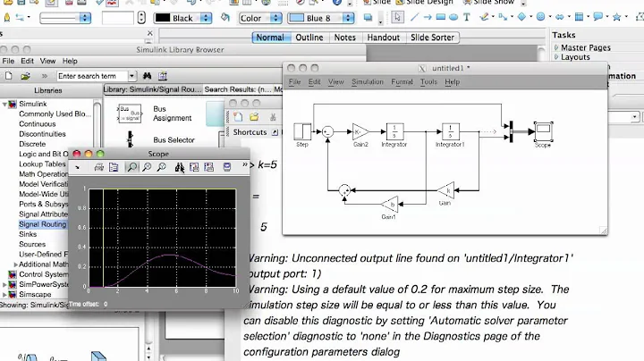Click the Autoscale binoculars icon in Scope
644x361 pixels.
(x=179, y=167)
